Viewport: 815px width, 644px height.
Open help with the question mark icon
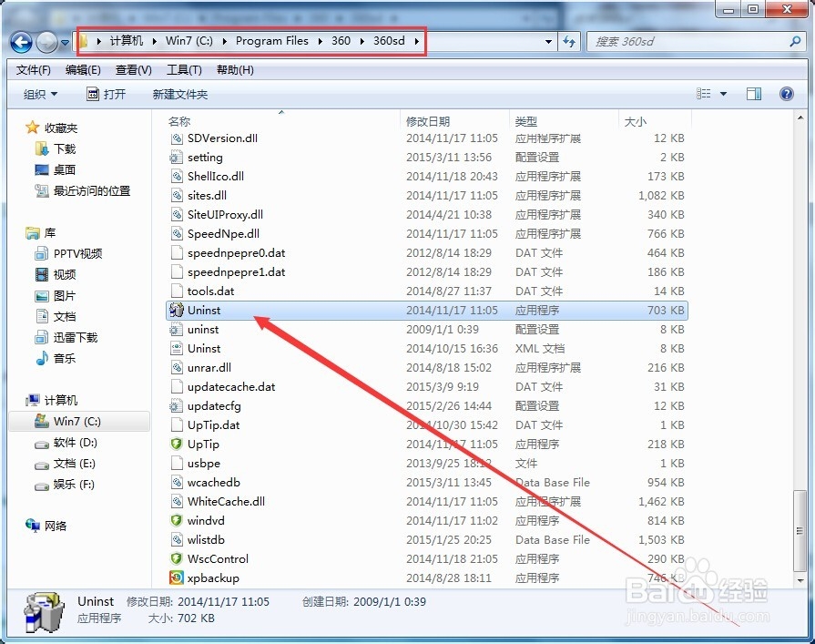tap(787, 94)
